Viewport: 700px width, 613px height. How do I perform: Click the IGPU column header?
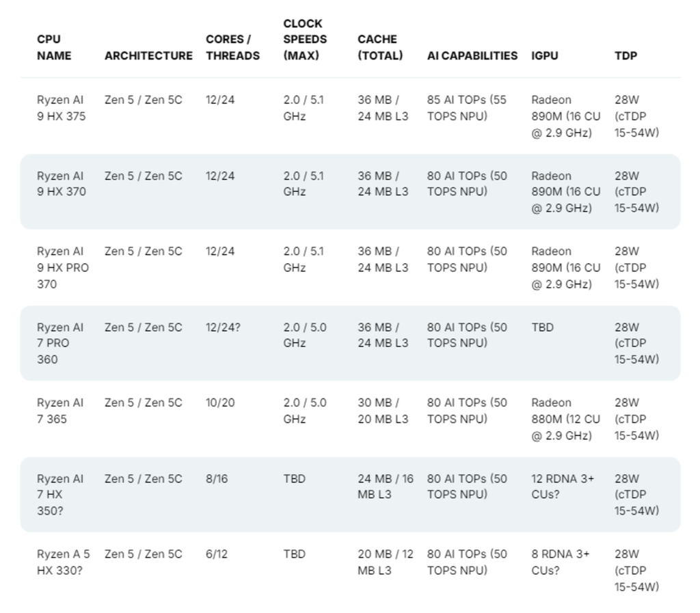[545, 55]
